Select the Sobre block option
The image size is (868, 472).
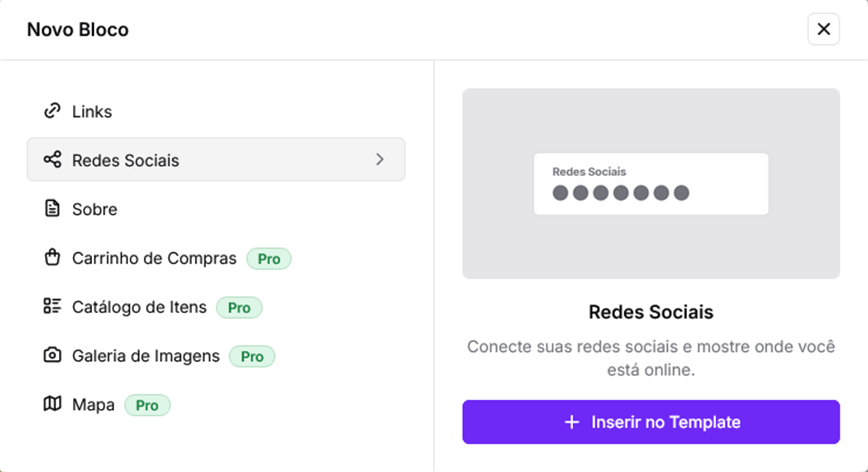point(95,209)
